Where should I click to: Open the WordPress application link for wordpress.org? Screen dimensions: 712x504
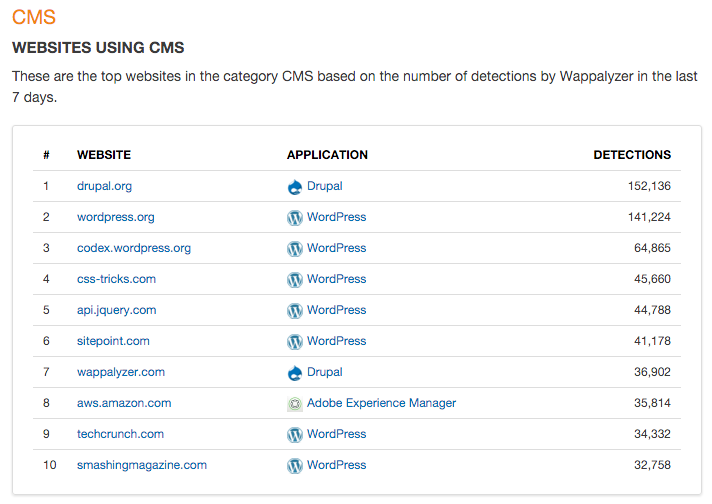click(x=336, y=217)
